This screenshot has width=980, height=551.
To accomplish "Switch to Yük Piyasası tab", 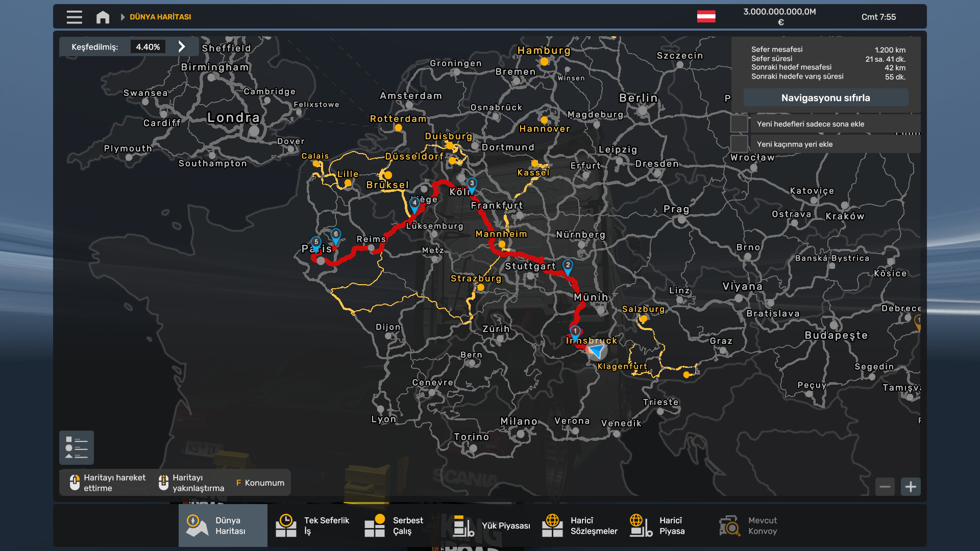I will click(x=491, y=525).
